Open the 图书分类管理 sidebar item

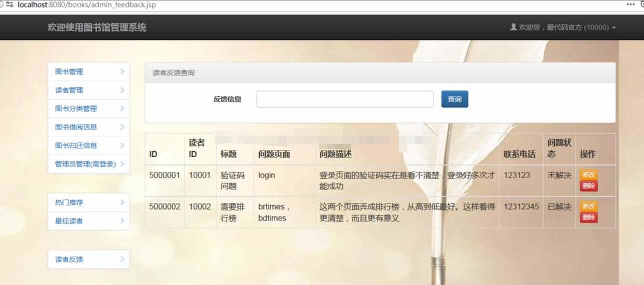pos(89,109)
